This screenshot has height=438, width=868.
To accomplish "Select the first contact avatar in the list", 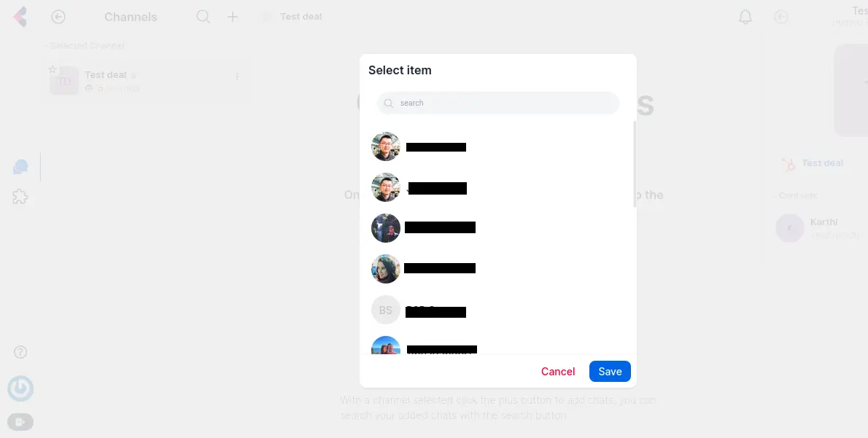I will coord(386,146).
